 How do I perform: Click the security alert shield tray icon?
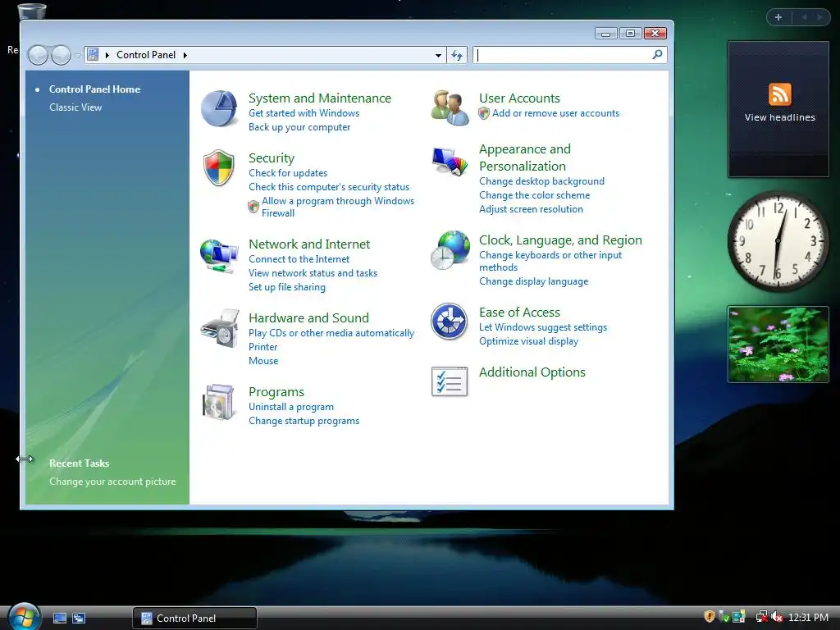click(709, 617)
